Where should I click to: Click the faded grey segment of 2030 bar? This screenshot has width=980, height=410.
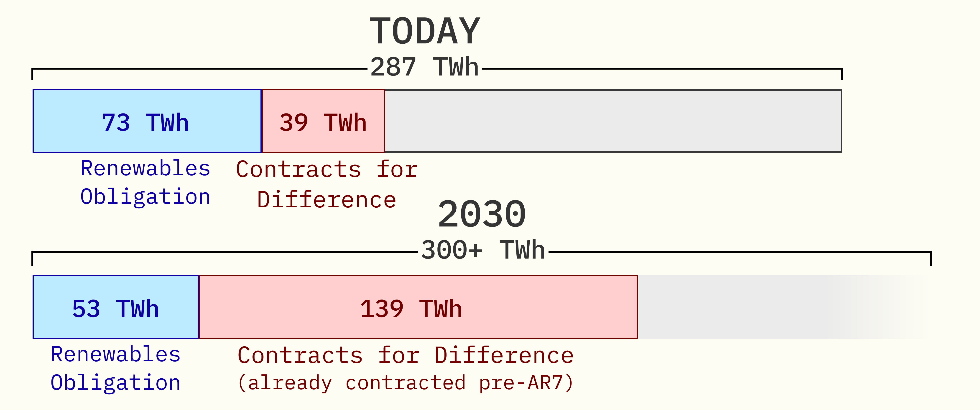(x=780, y=307)
